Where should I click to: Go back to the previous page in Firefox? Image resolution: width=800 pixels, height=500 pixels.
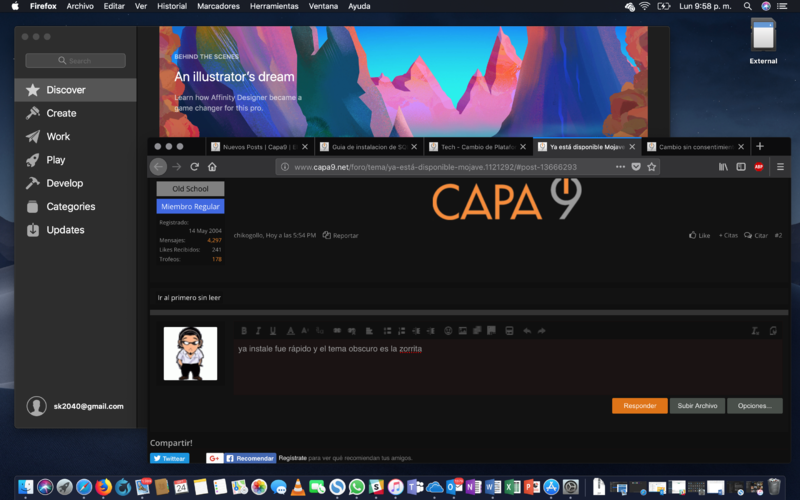158,167
